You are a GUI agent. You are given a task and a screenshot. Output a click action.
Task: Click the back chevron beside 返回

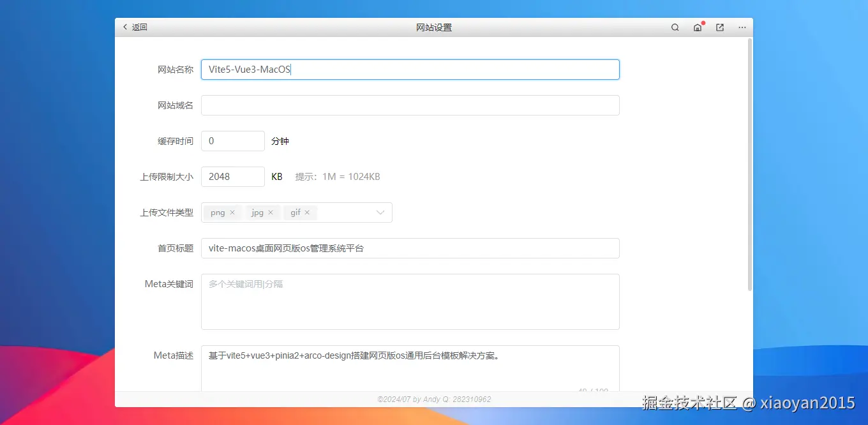(125, 27)
